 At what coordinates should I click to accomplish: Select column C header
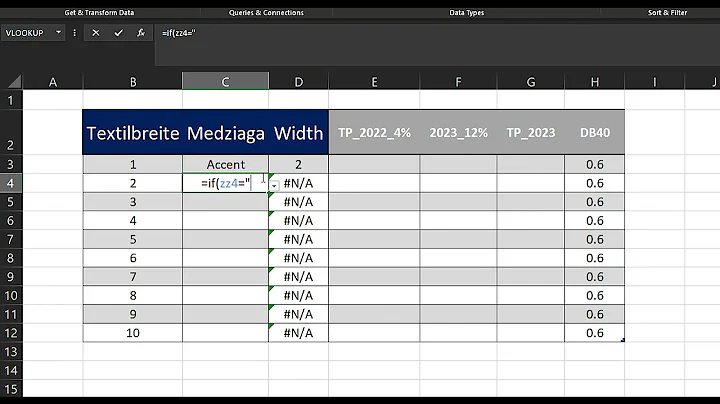point(225,81)
